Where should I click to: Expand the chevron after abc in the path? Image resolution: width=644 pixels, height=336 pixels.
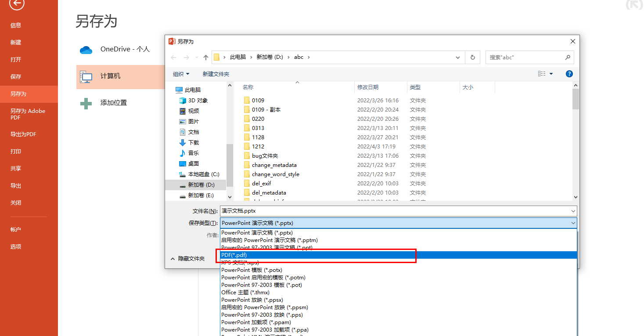tap(308, 58)
